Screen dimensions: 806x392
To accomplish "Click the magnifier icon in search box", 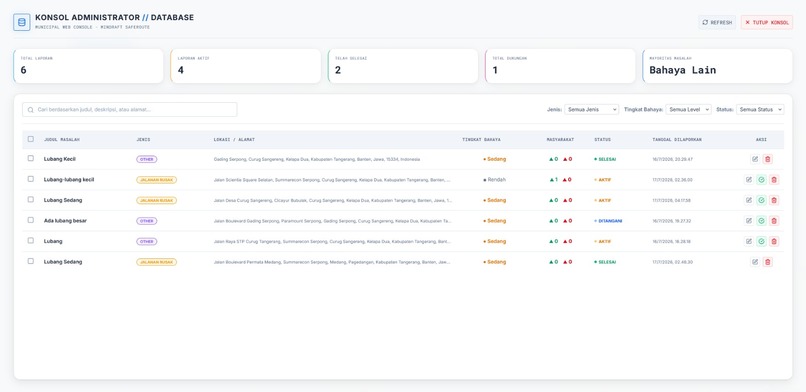I will 31,110.
